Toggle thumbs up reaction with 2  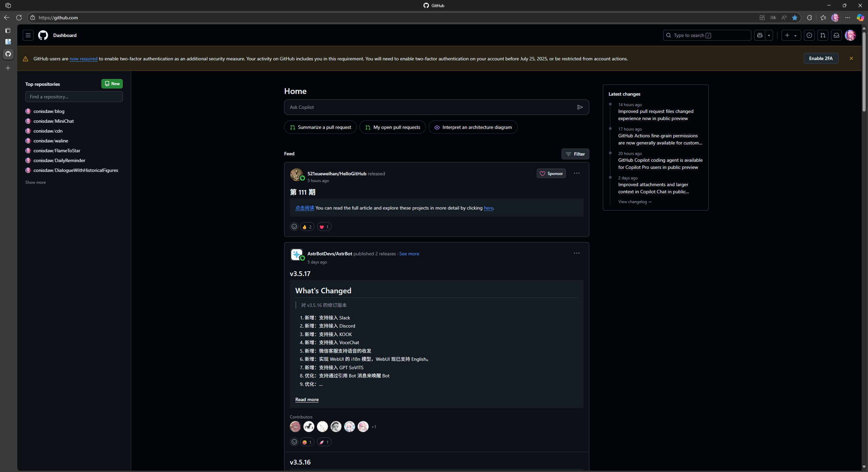[x=307, y=227]
